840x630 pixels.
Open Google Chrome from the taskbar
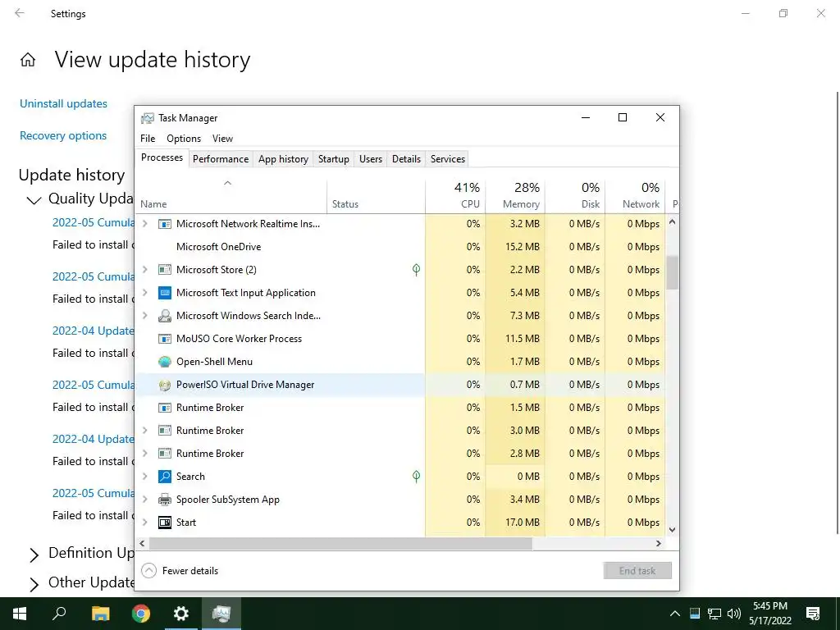point(141,614)
